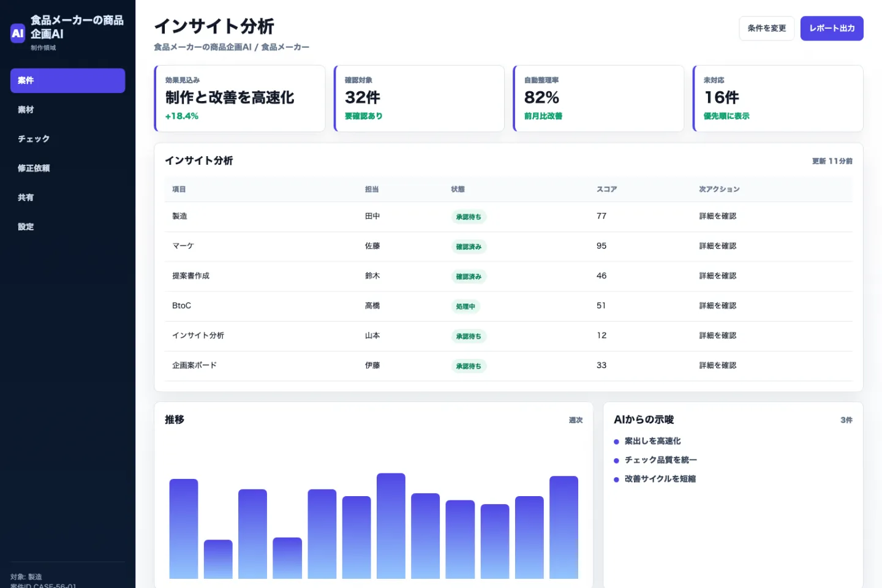Screen dimensions: 882x588
Task: Click the 条件を変更 button
Action: (x=766, y=28)
